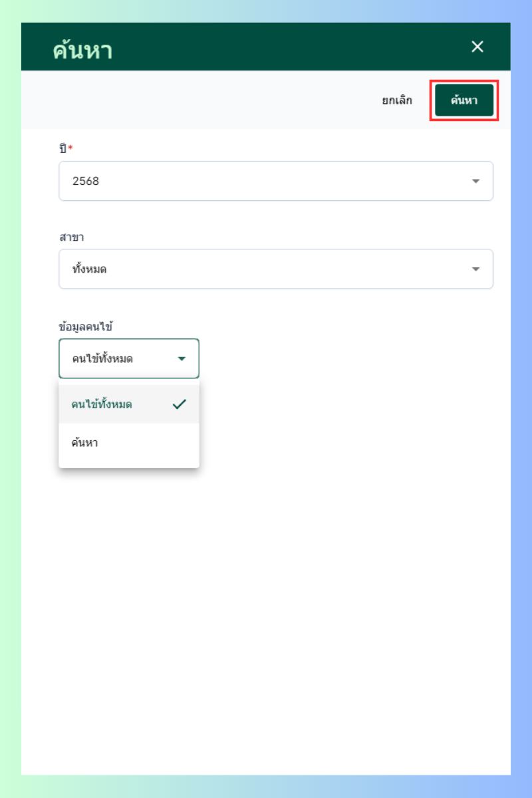
Task: Collapse the ข้อมูลคนไข้ dropdown box
Action: pos(128,358)
